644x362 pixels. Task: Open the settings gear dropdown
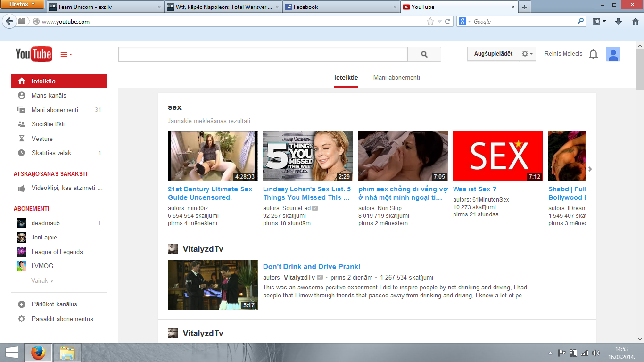(528, 54)
